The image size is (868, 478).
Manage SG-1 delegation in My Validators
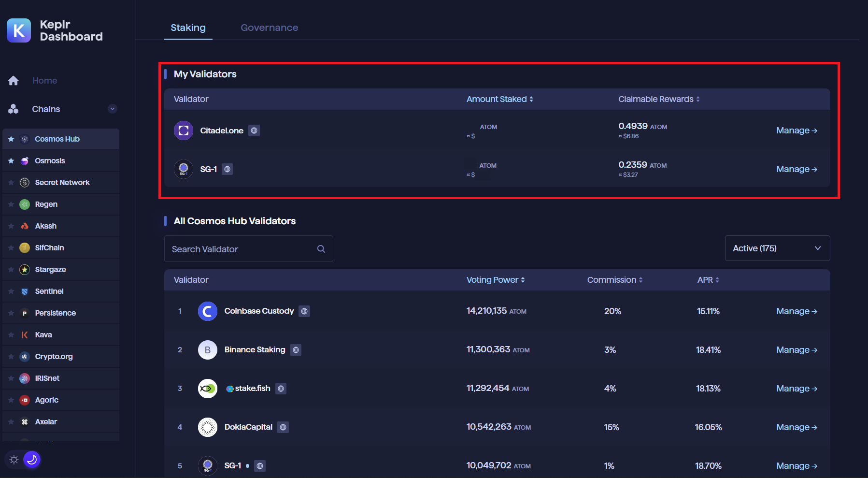[x=797, y=169]
